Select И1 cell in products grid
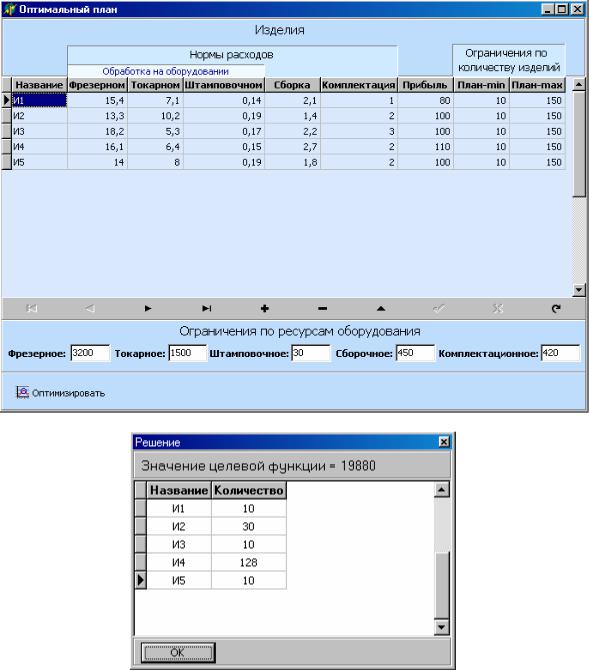 click(39, 100)
